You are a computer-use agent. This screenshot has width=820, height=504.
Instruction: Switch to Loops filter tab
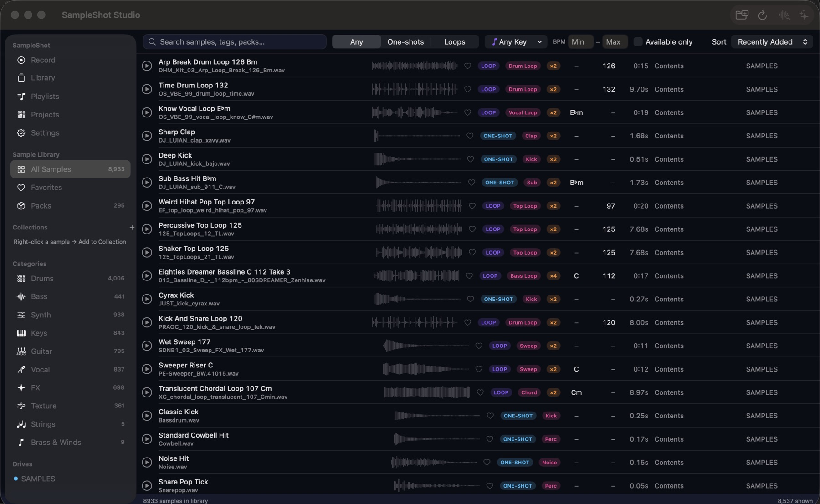(x=455, y=42)
